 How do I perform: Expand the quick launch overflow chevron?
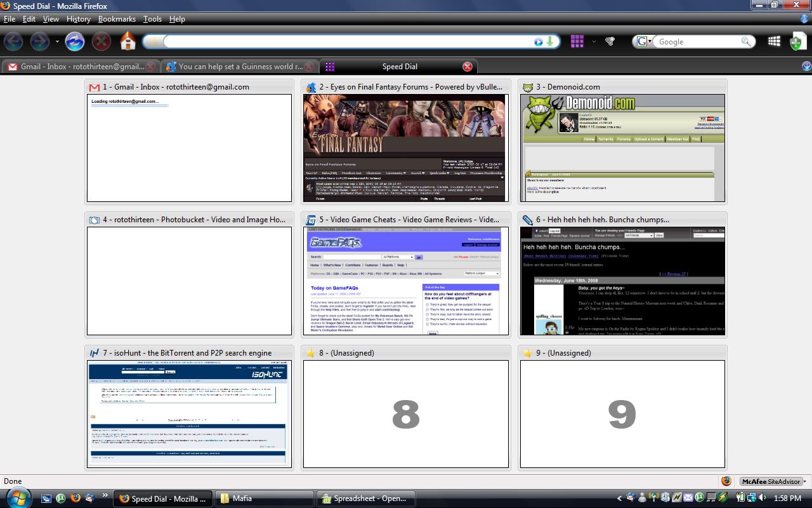coord(105,495)
